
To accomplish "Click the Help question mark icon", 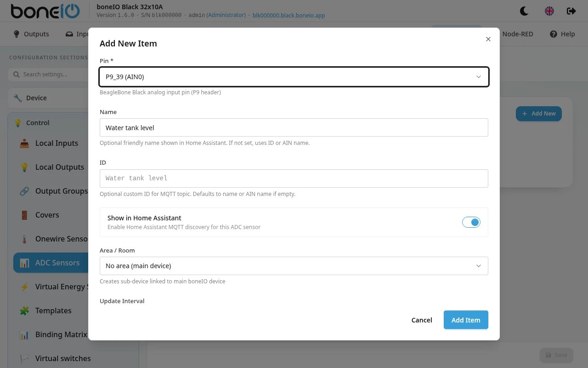I will [554, 34].
